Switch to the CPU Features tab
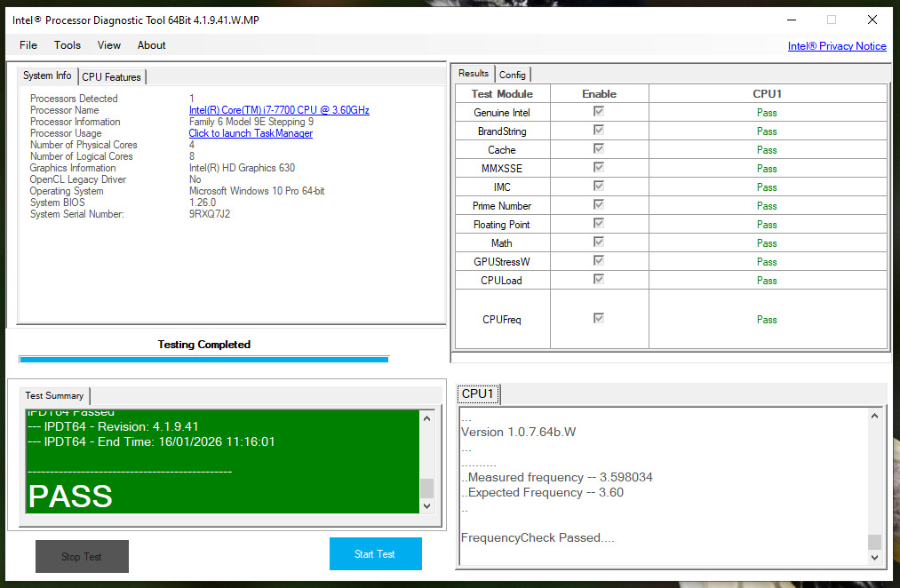Viewport: 900px width, 588px height. 111,77
